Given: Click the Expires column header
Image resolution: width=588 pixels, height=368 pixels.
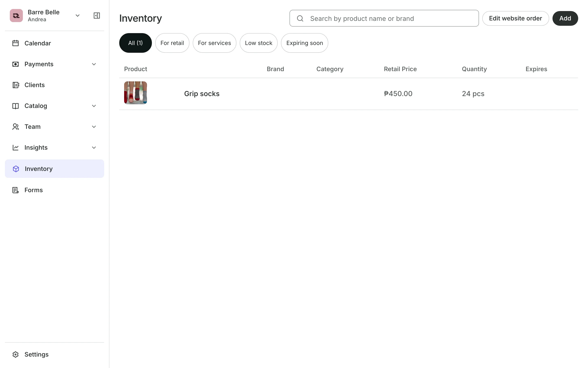Looking at the screenshot, I should (536, 69).
